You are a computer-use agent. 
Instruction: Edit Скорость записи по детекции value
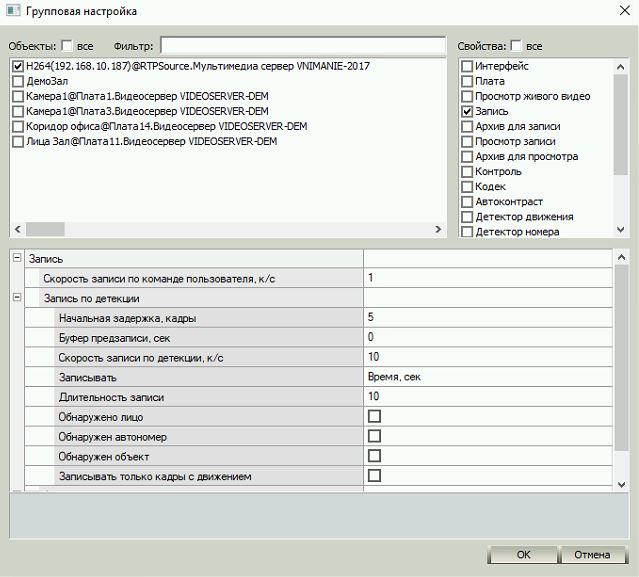[488, 357]
